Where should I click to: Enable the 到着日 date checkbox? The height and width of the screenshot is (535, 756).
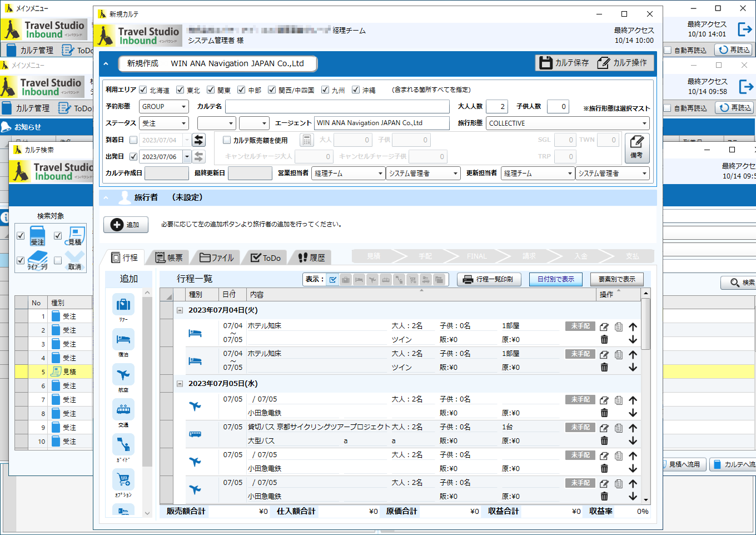tap(133, 140)
